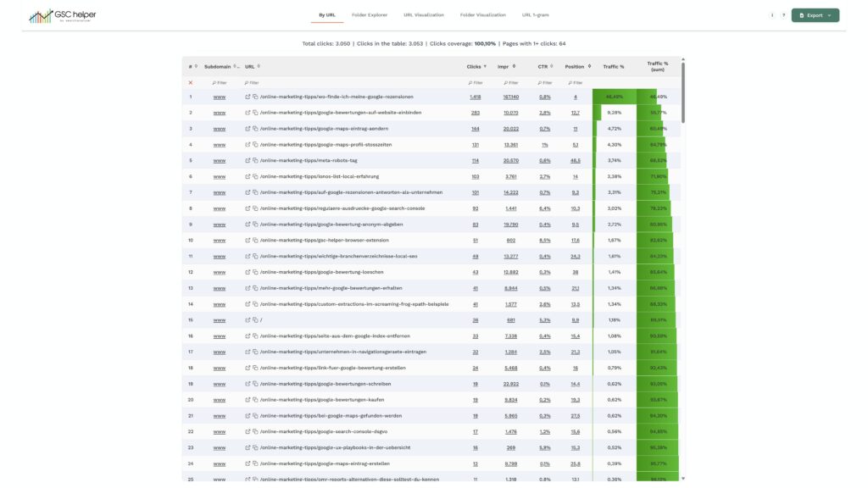Click the red X clear filters icon
868x488 pixels.
coord(191,82)
